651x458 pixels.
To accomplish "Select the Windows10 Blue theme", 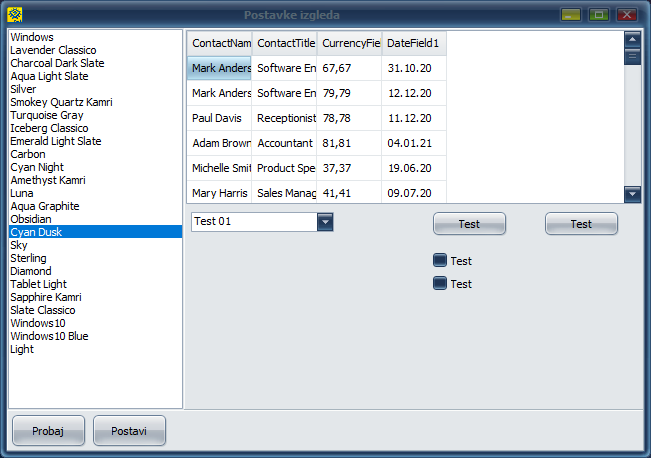I will coord(49,336).
